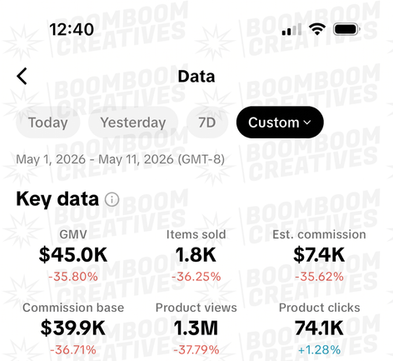Select the Yesterday filter tab
Screen dimensions: 393x361
[x=133, y=122]
